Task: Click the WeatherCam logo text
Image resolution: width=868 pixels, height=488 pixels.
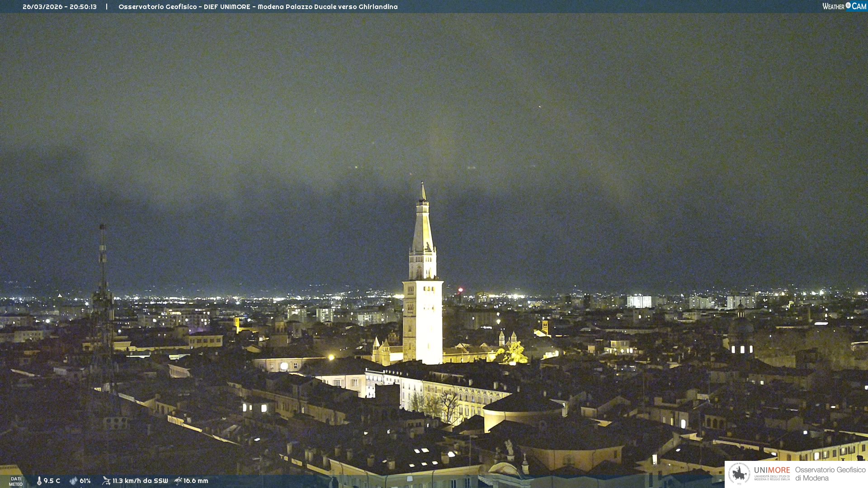Action: [x=834, y=6]
